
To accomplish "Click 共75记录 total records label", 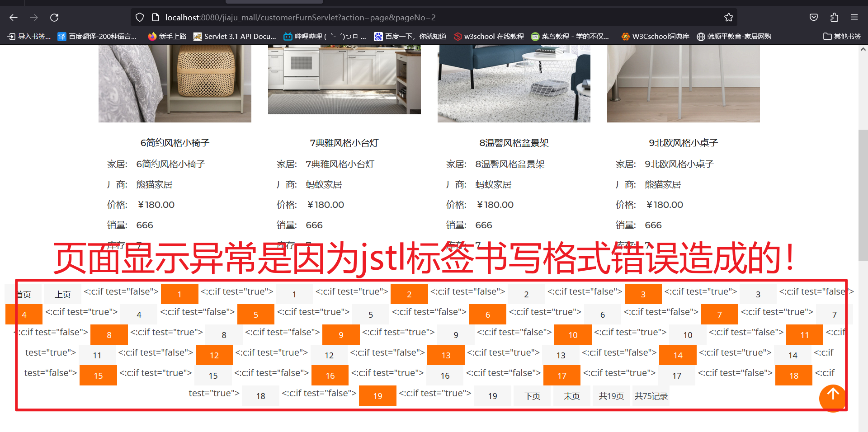I will click(x=651, y=396).
